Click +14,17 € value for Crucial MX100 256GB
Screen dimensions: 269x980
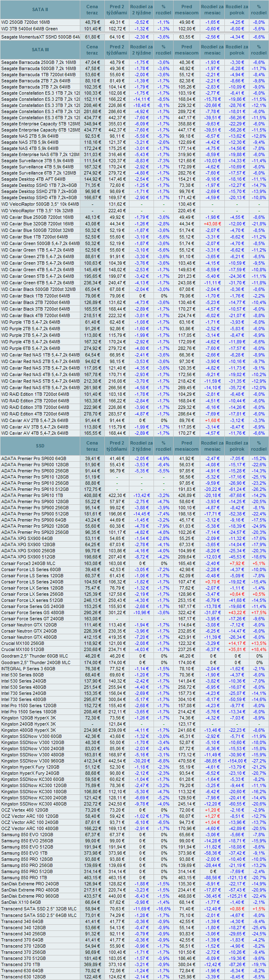coord(237,643)
